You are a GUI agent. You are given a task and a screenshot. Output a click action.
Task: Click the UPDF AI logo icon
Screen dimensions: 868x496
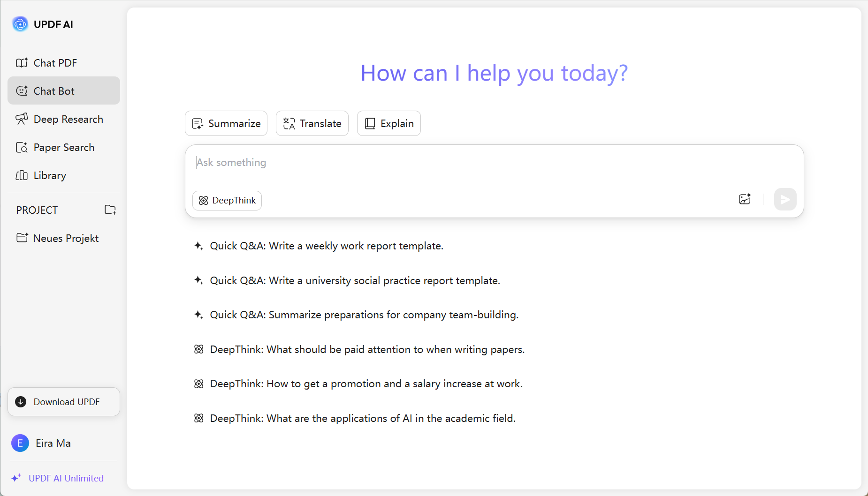[x=20, y=24]
